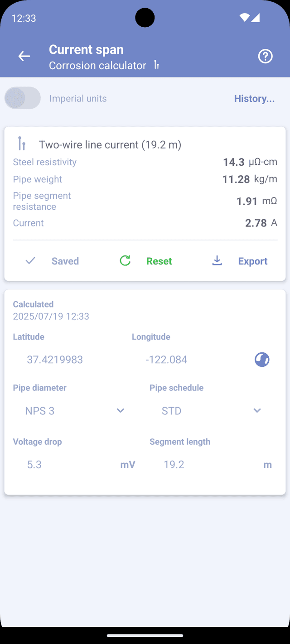This screenshot has width=290, height=644.
Task: Toggle the Imperial units switch
Action: point(23,98)
